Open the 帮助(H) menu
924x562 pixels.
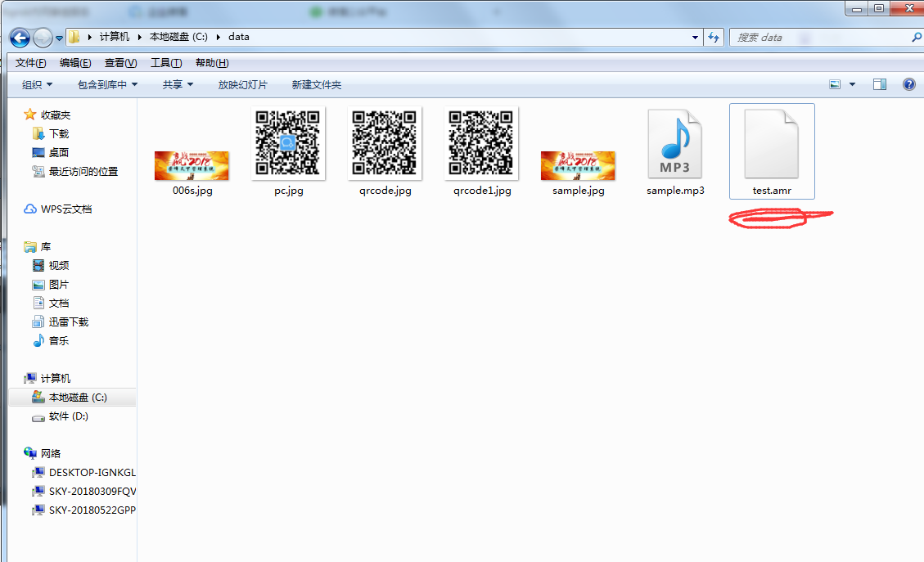coord(212,63)
